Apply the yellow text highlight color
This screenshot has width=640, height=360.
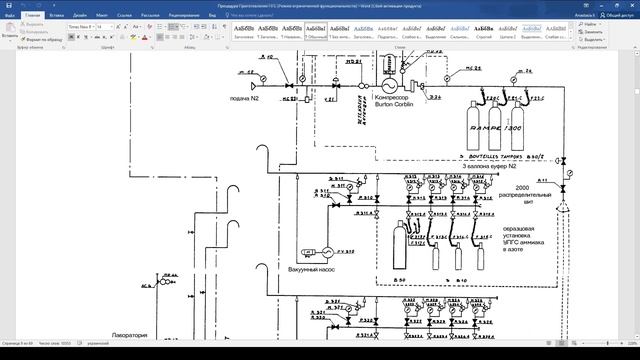pyautogui.click(x=133, y=37)
